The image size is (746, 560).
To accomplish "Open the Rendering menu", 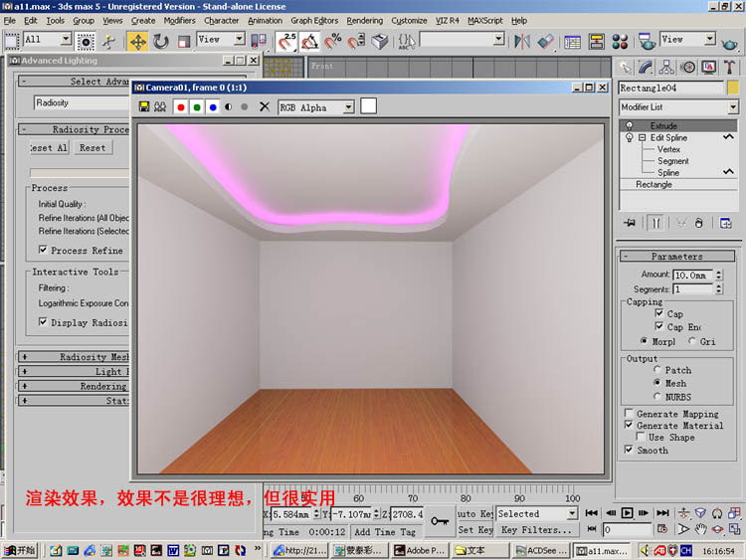I will click(x=364, y=20).
